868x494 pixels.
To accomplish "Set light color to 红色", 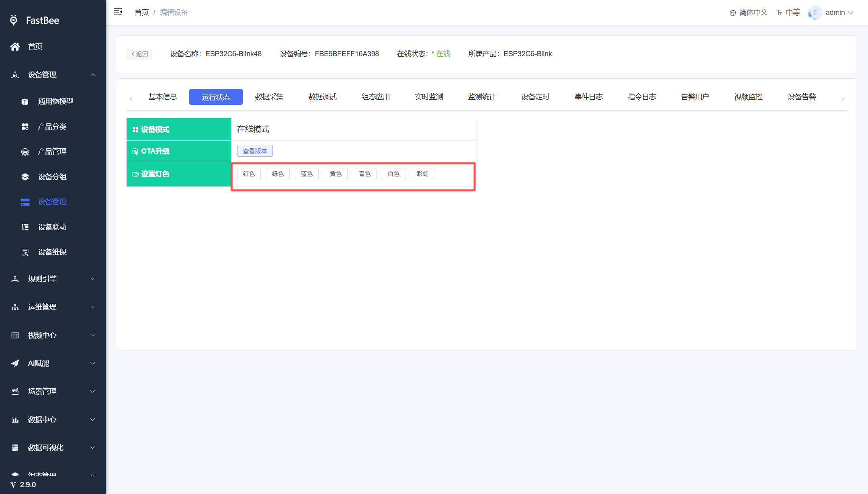I will (x=249, y=174).
